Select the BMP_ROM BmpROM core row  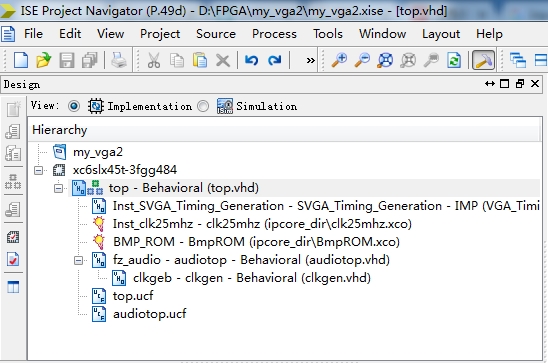click(x=256, y=242)
